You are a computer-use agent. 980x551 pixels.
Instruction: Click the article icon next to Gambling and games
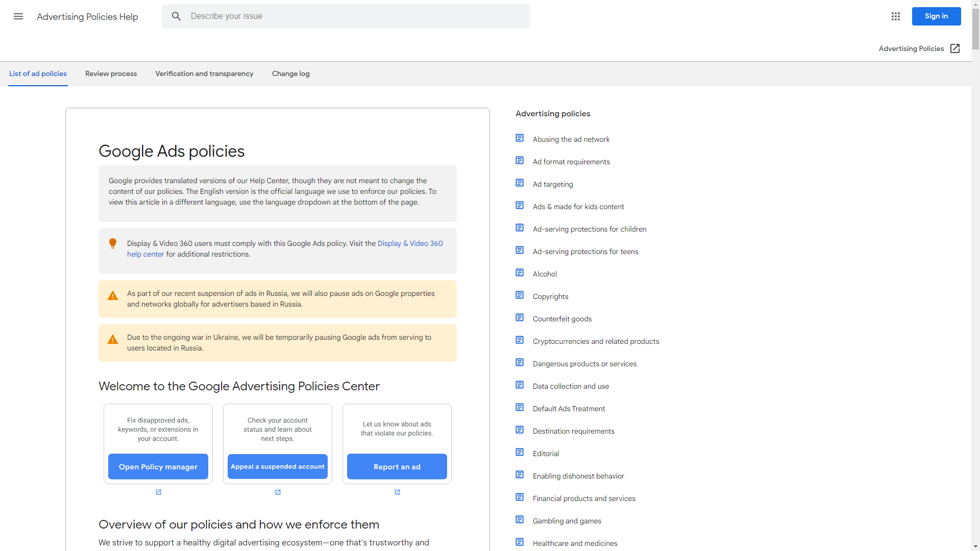pos(519,519)
